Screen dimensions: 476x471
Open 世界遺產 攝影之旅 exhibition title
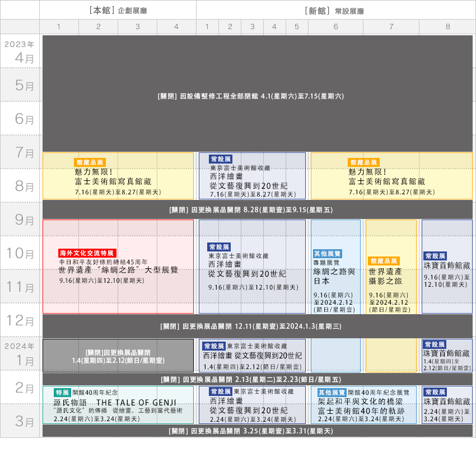[x=385, y=276]
